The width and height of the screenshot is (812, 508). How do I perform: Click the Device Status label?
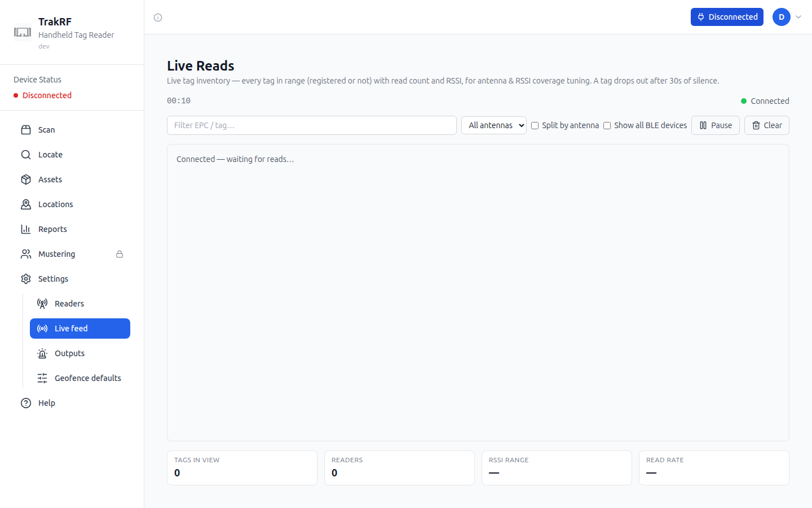37,80
